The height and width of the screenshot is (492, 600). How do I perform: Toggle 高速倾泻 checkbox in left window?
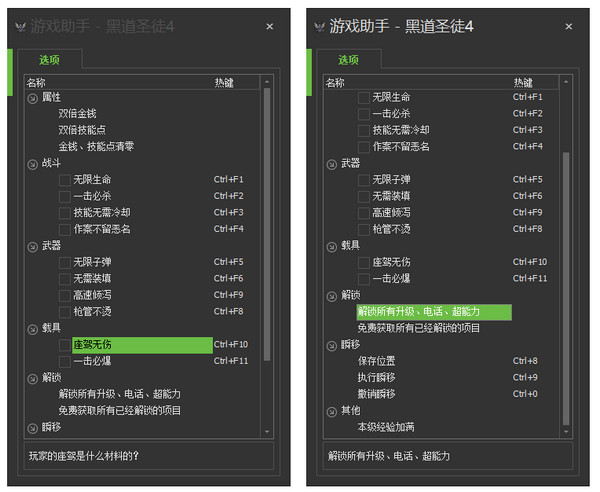[x=65, y=295]
